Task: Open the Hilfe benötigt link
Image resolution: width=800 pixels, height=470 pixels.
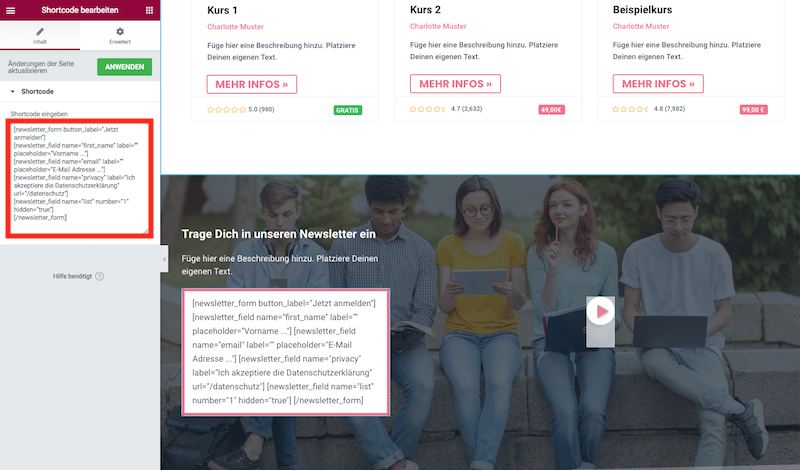Action: coord(72,276)
